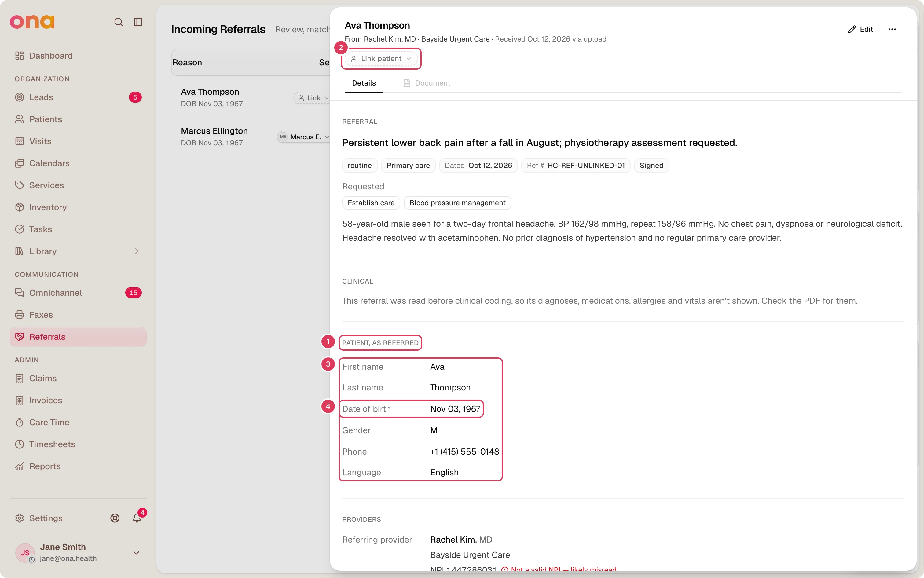Click the Blood pressure management tag

tap(457, 203)
